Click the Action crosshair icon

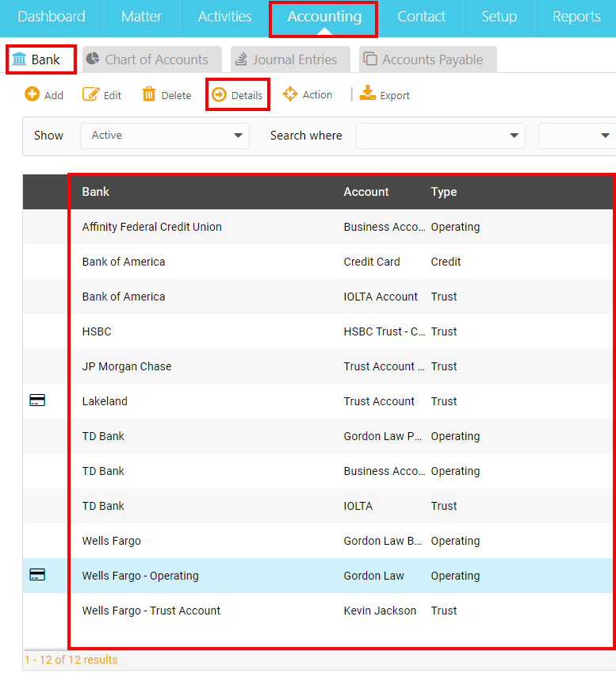(290, 94)
